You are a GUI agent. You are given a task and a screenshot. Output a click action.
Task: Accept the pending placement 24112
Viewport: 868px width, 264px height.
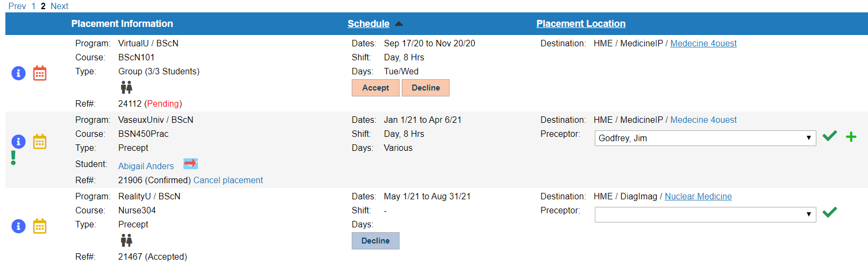click(375, 88)
